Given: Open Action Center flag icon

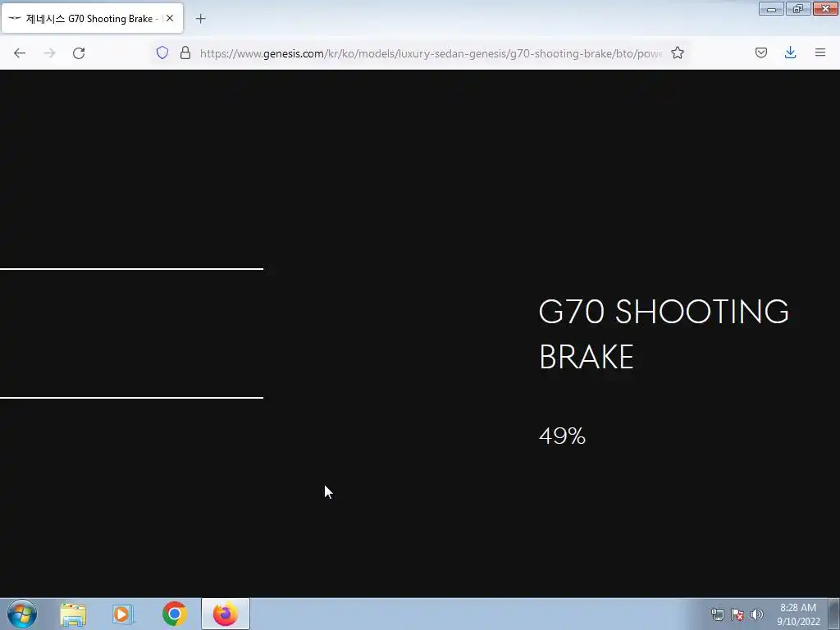Looking at the screenshot, I should pyautogui.click(x=737, y=614).
